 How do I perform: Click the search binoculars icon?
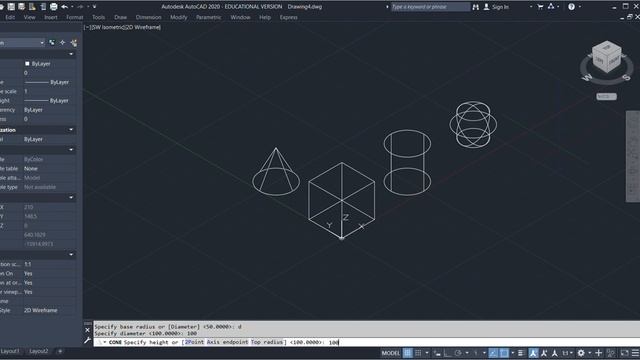(476, 7)
